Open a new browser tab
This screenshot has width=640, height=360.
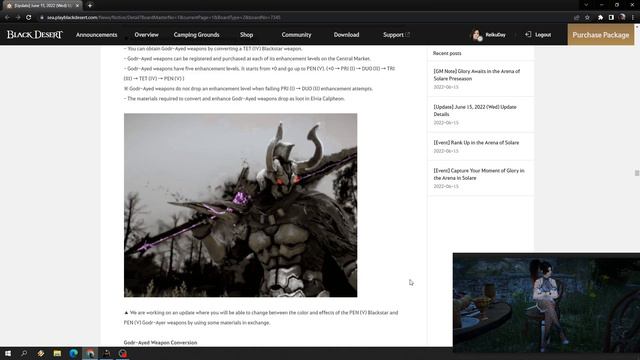point(90,6)
